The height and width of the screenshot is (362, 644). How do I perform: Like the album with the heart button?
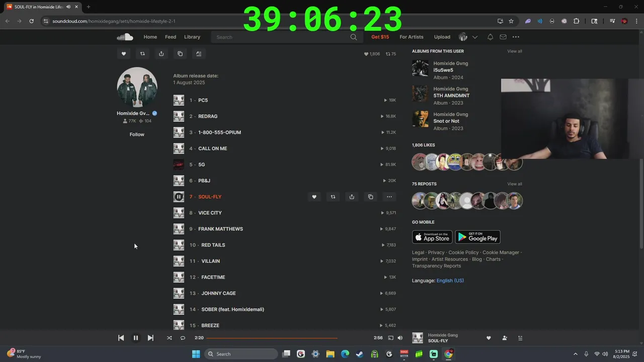[124, 54]
